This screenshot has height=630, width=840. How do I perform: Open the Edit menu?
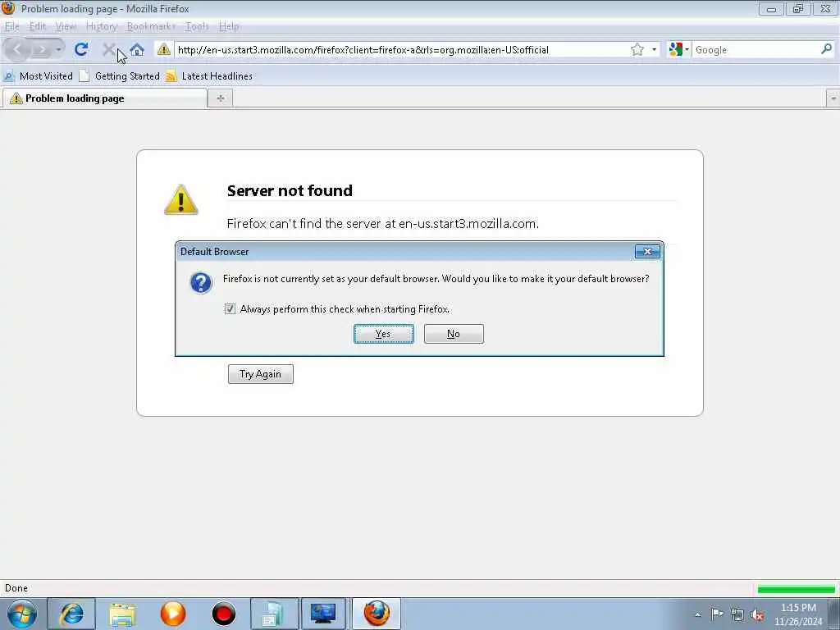pos(38,26)
